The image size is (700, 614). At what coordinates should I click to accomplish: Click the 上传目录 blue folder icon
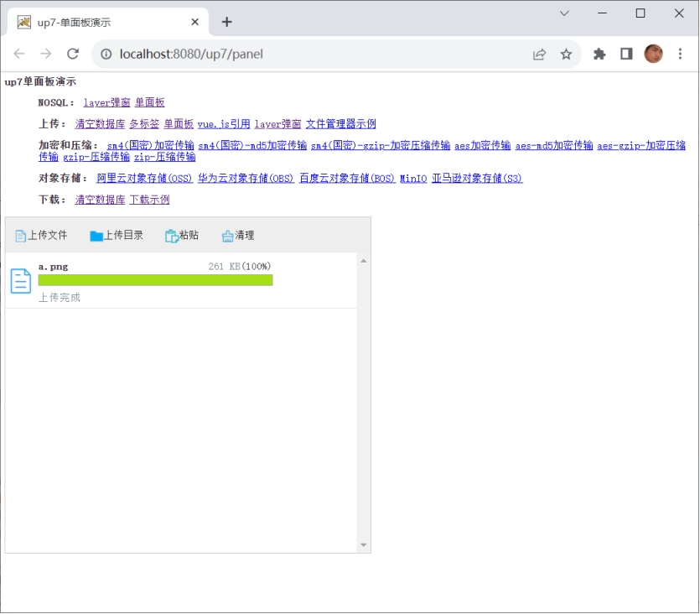click(x=96, y=236)
